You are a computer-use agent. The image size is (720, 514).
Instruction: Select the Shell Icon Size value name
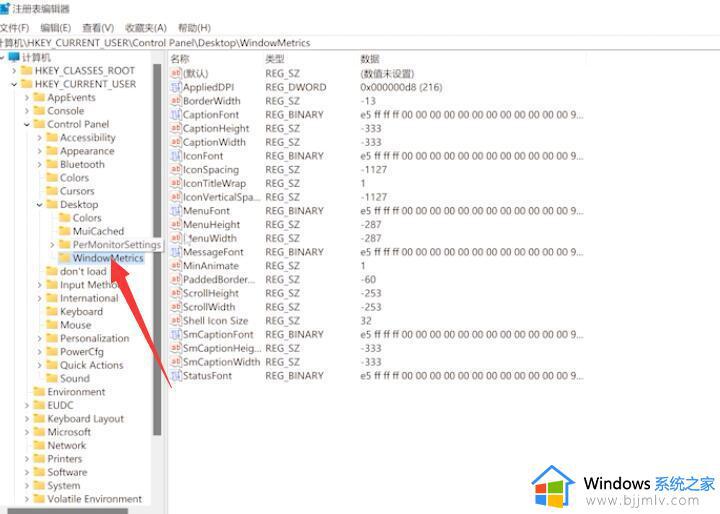215,321
